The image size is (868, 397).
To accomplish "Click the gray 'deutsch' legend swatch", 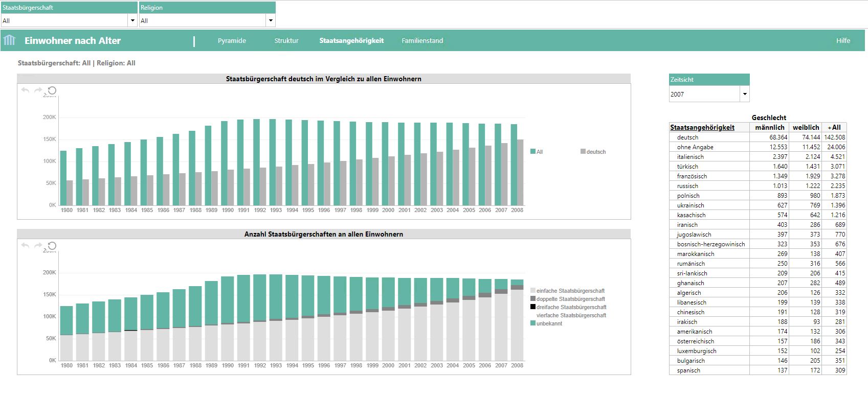I will (583, 152).
